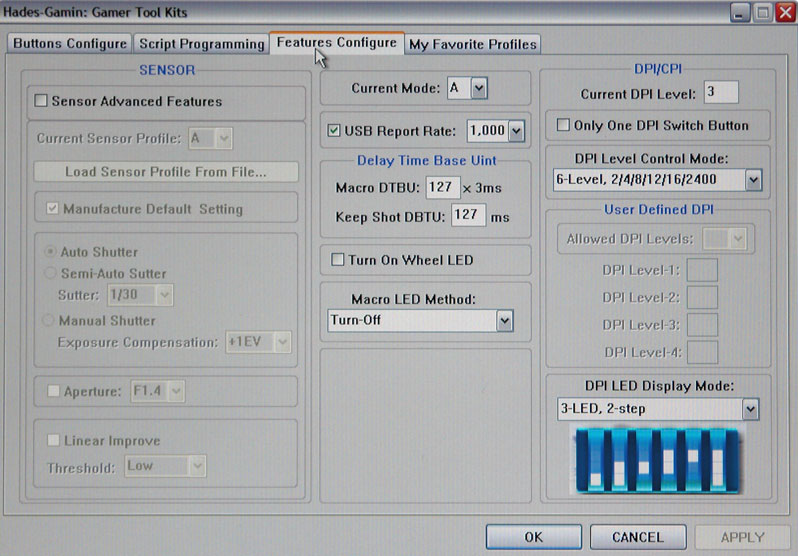Minimize the Hades-Gamin window
Image resolution: width=798 pixels, height=556 pixels.
point(740,12)
